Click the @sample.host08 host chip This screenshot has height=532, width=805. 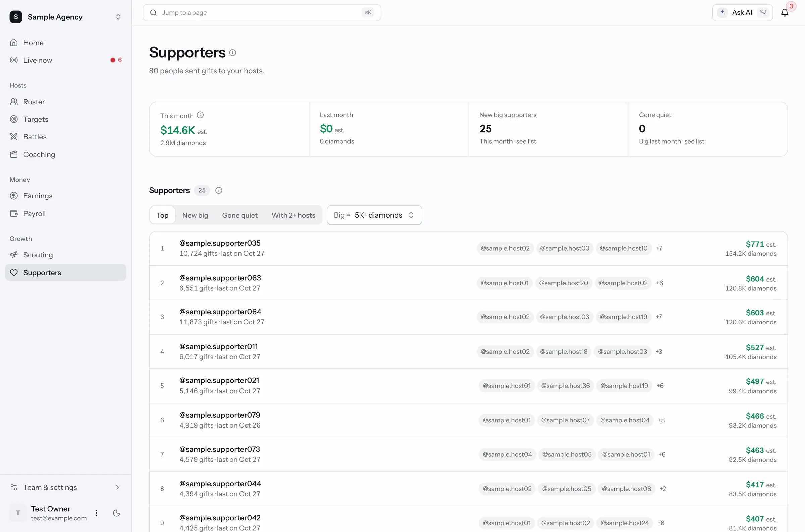tap(626, 489)
